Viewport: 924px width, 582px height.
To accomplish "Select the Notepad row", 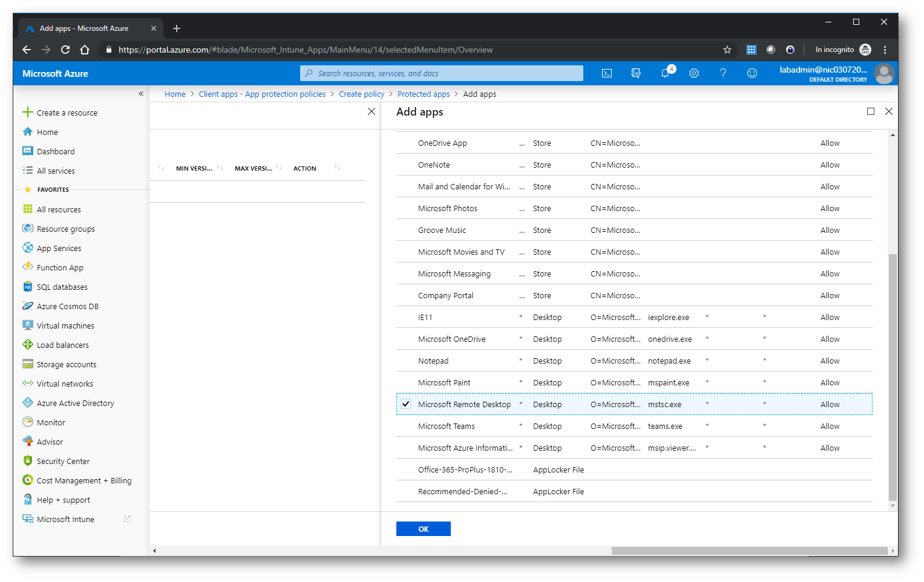I will tap(634, 361).
